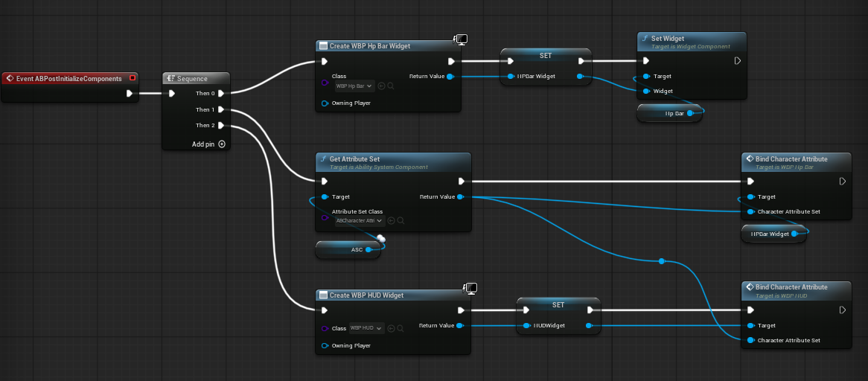Select the Create WBP HUD Widget node title
Viewport: 868px width, 381px height.
(x=366, y=295)
